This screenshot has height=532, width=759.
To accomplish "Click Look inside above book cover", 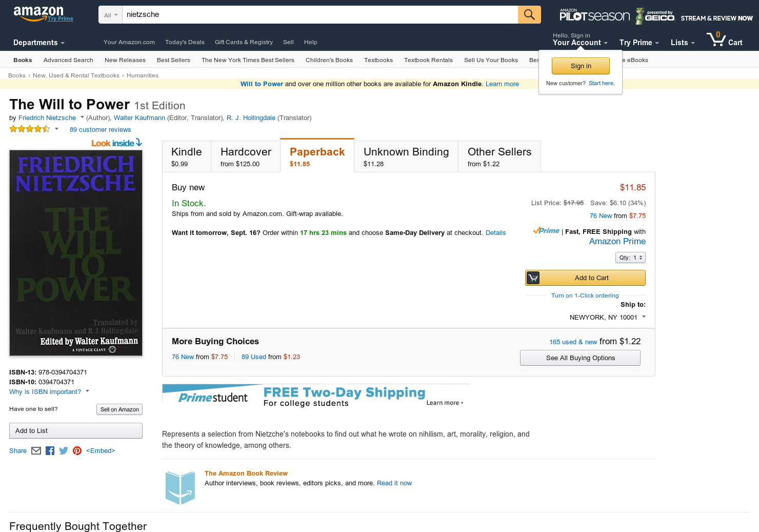I will pos(117,143).
